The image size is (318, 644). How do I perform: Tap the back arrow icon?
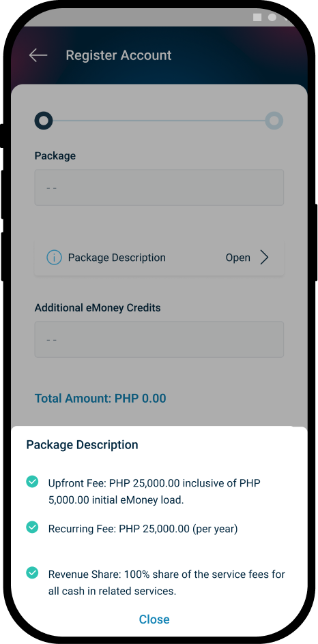pyautogui.click(x=38, y=55)
